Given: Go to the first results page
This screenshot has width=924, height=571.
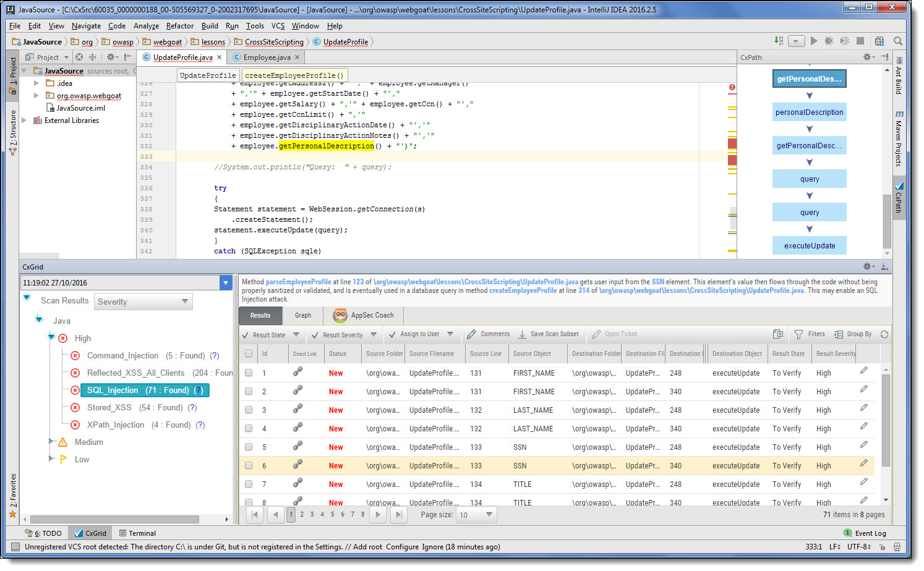Looking at the screenshot, I should 255,514.
